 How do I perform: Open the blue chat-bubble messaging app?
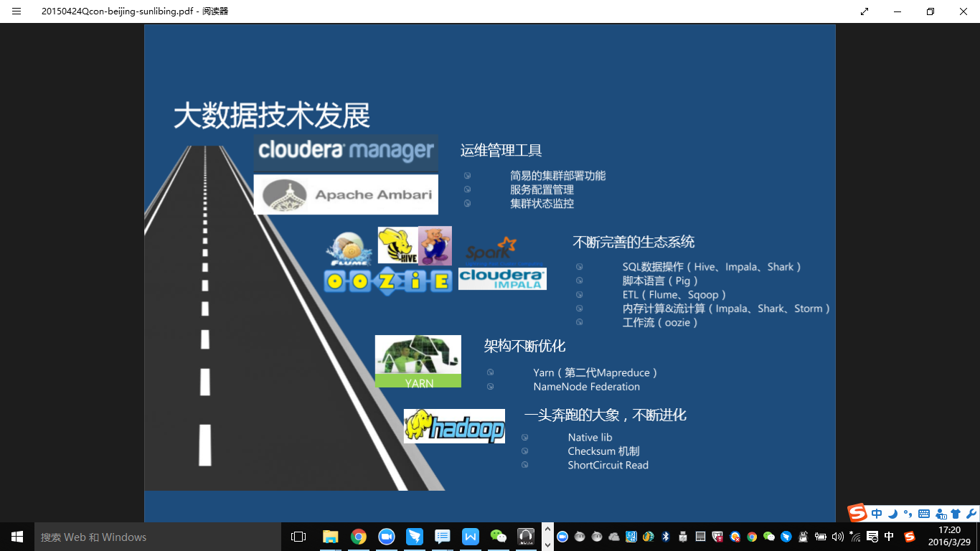(443, 537)
